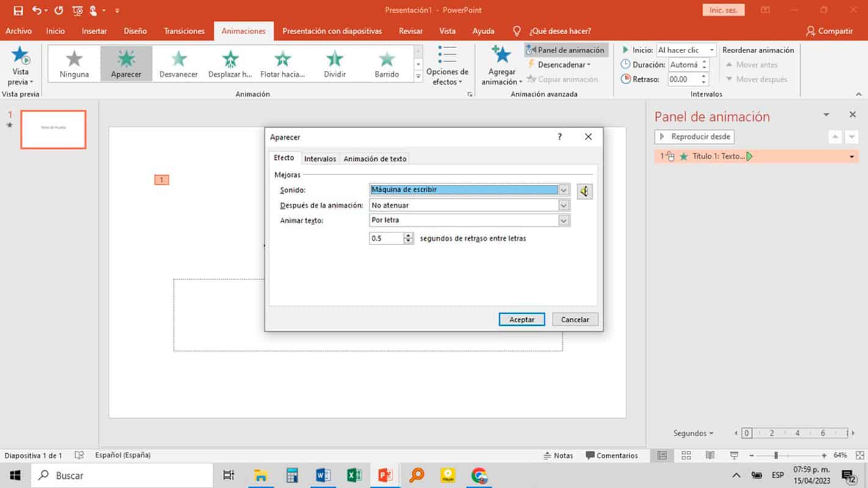Viewport: 868px width, 488px height.
Task: Undo the last action
Action: point(37,10)
